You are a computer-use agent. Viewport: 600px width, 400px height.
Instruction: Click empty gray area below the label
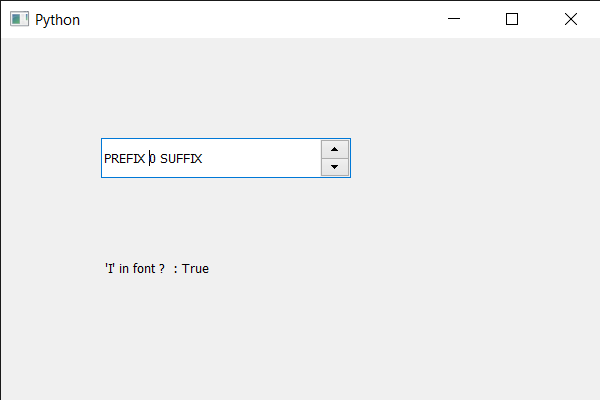(300, 340)
